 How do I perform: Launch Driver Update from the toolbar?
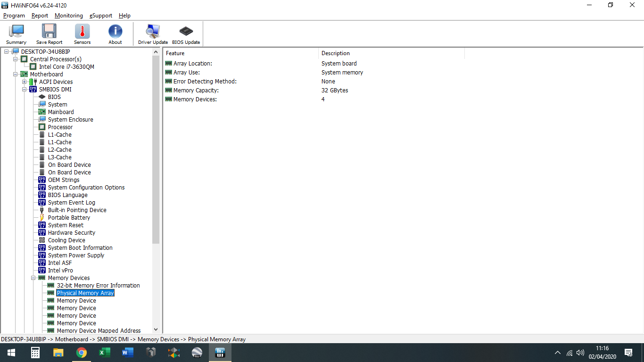(x=153, y=34)
